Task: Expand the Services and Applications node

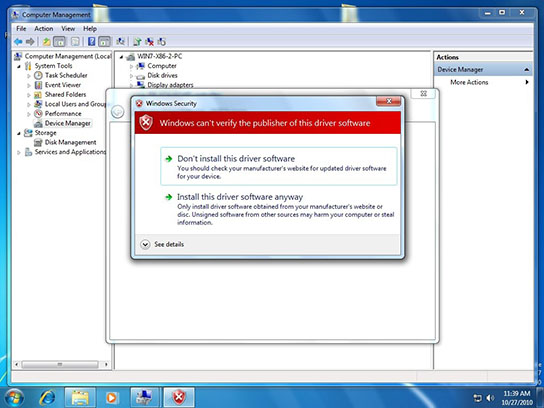Action: pos(19,152)
